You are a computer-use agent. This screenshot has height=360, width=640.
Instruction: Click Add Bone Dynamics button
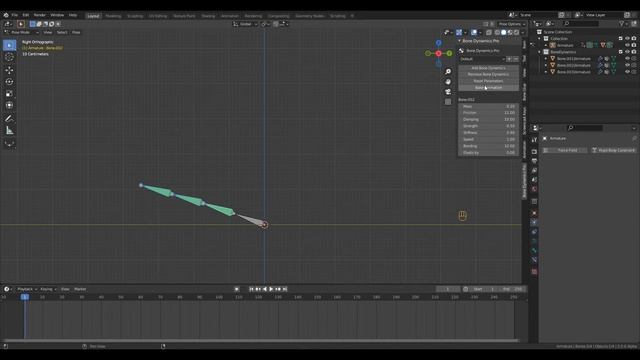[488, 68]
